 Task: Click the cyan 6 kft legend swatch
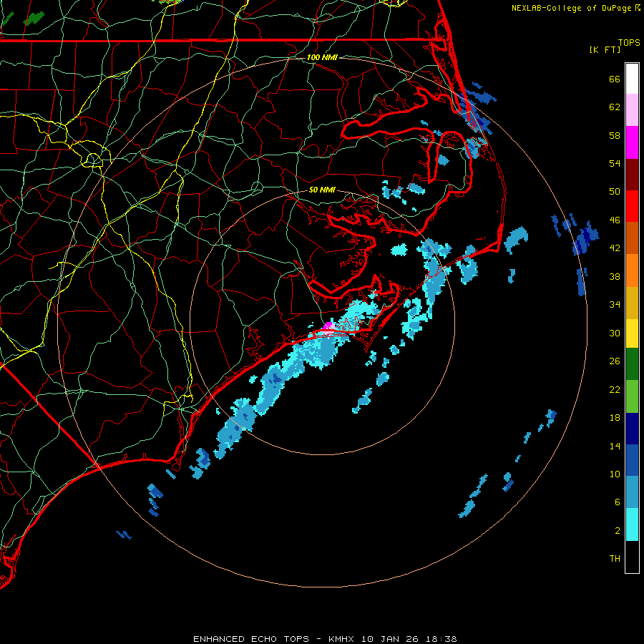pos(632,525)
